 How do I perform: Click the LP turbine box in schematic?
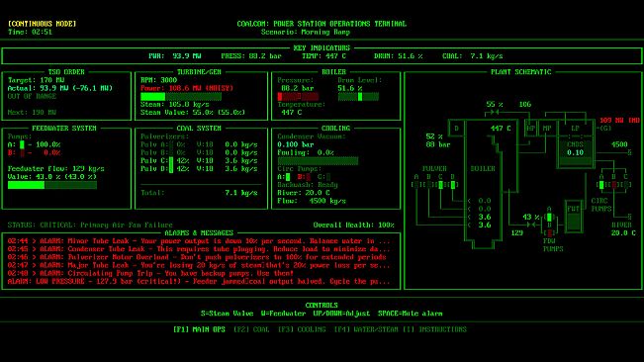576,128
